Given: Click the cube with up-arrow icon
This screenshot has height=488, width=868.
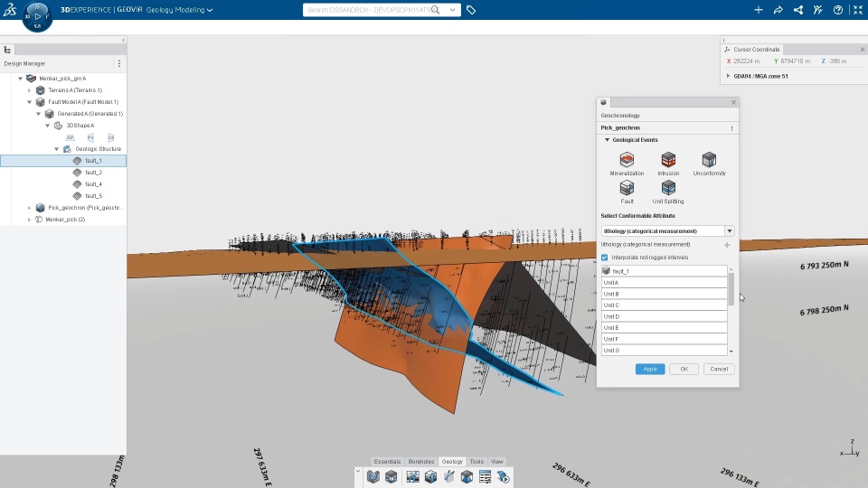Looking at the screenshot, I should [x=430, y=477].
